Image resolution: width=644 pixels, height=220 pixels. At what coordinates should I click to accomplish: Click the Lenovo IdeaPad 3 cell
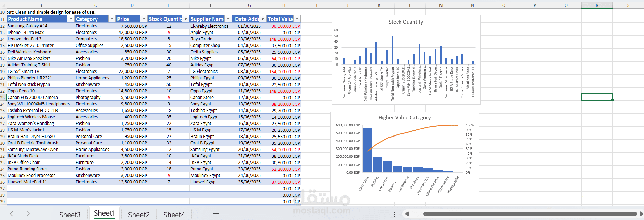(41, 39)
